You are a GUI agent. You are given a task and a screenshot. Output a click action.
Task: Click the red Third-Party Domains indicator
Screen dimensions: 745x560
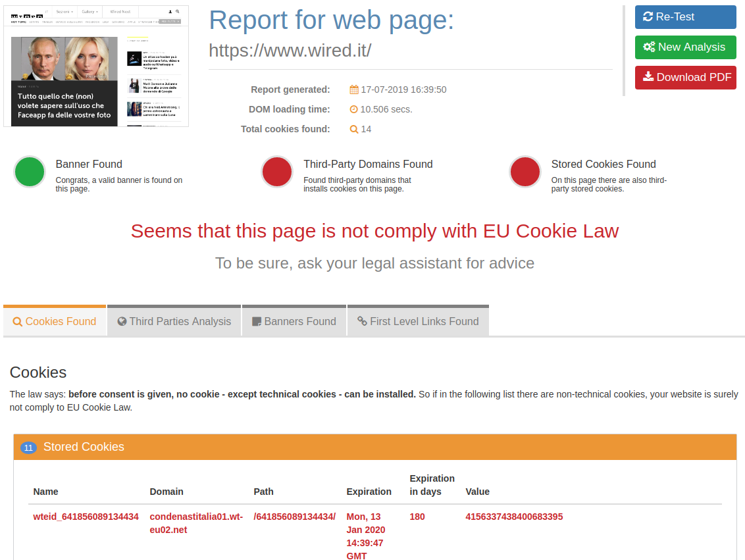[x=277, y=172]
